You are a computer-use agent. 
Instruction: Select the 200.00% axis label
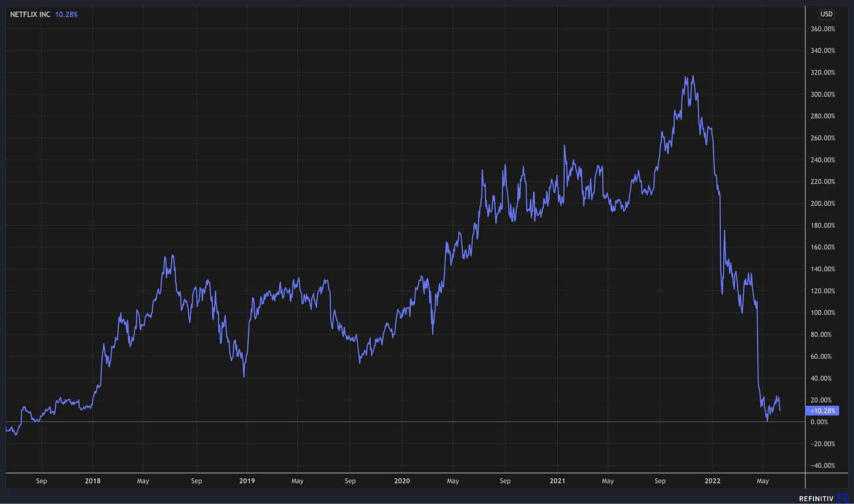[822, 203]
